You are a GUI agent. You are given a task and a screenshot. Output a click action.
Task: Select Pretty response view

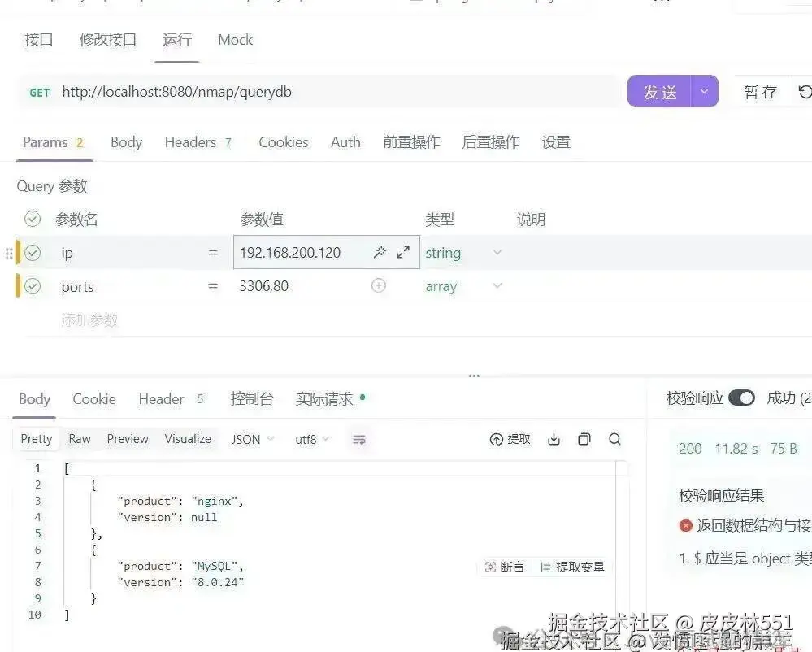(x=37, y=439)
